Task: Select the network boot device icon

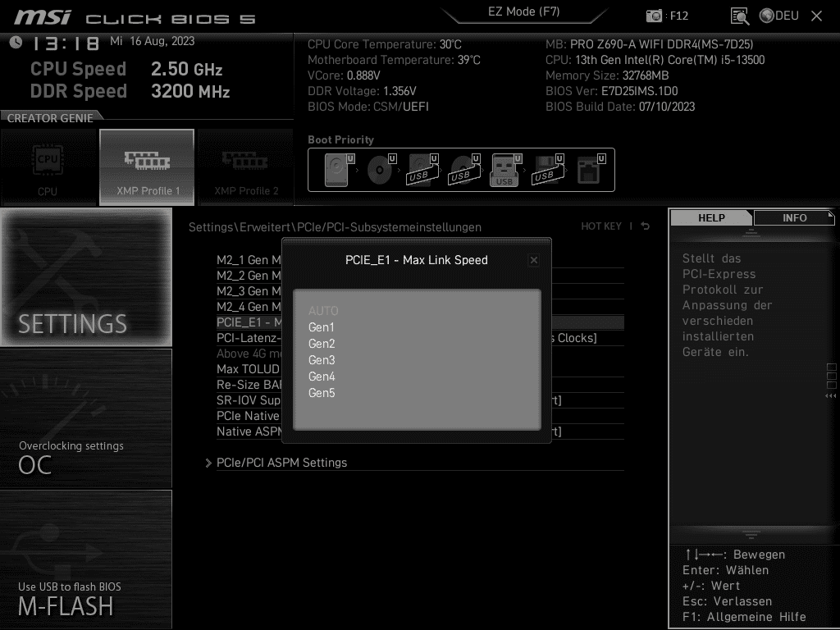Action: [591, 170]
